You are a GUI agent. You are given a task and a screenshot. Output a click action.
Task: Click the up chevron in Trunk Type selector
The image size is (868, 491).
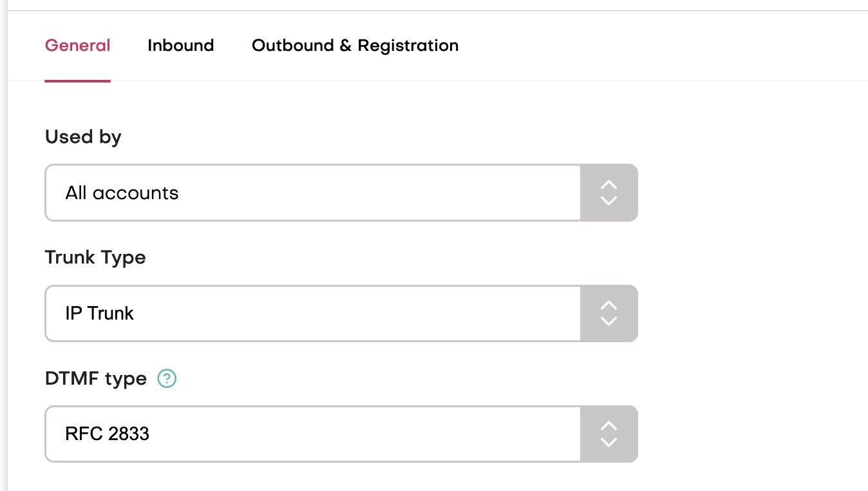click(609, 305)
